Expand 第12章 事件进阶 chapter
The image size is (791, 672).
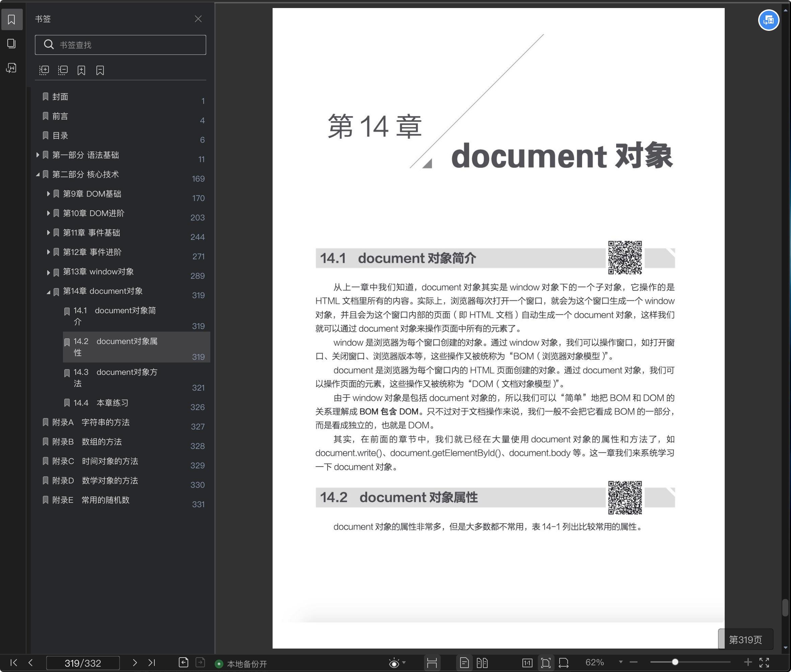click(x=48, y=252)
